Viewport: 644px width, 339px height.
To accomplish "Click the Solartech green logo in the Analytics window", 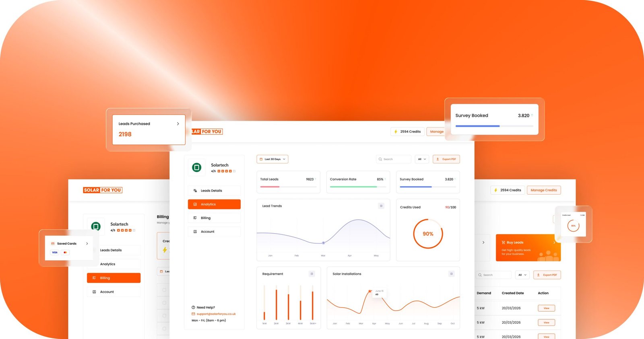I will click(197, 167).
